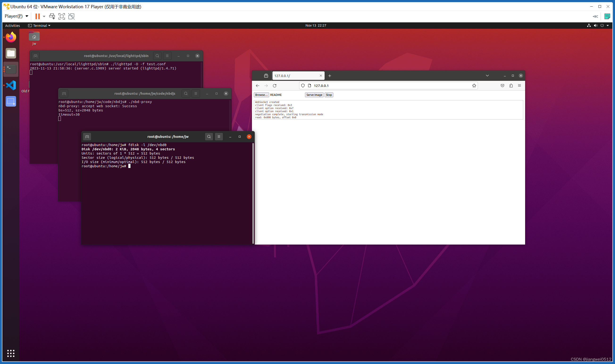Click the browser back navigation arrow
615x364 pixels.
[257, 85]
